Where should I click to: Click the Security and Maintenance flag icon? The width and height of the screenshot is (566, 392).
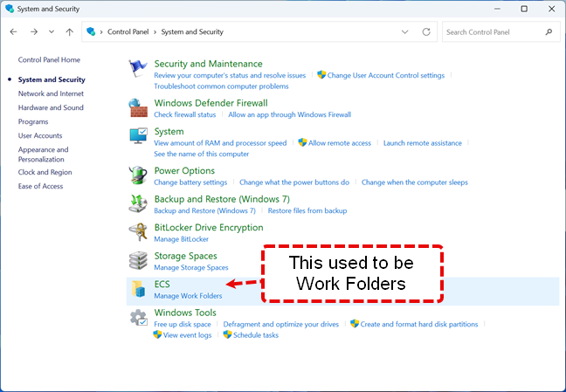pyautogui.click(x=138, y=68)
